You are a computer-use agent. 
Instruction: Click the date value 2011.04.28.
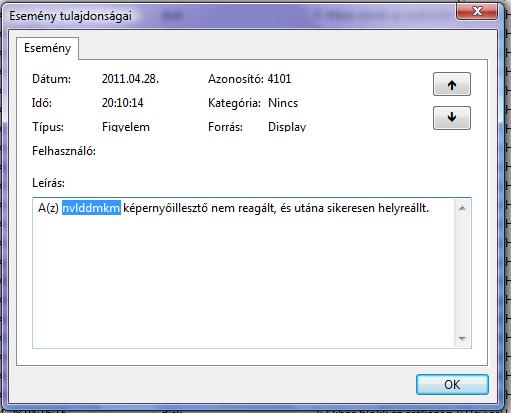click(x=130, y=79)
